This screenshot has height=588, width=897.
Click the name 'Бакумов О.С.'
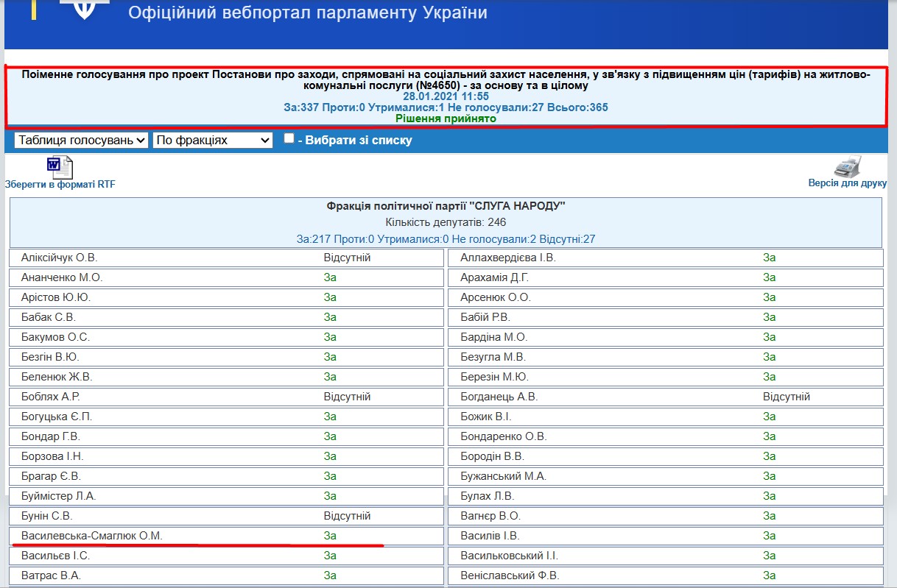click(x=55, y=337)
